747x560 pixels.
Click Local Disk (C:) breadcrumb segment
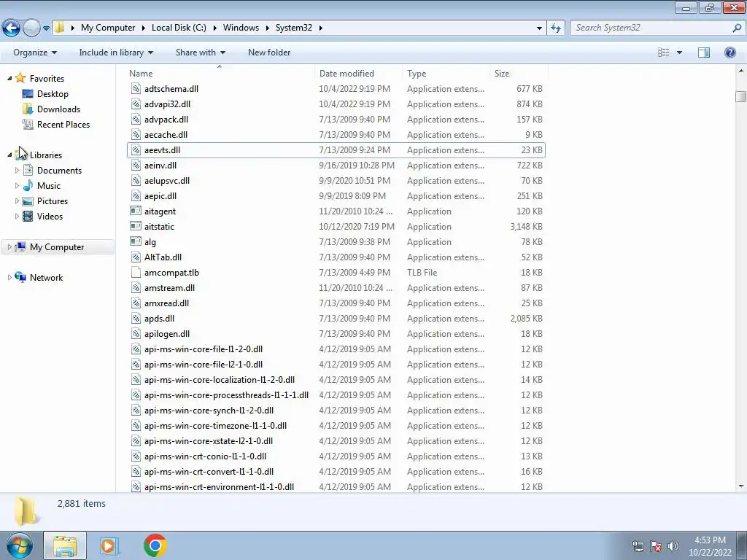[x=179, y=28]
